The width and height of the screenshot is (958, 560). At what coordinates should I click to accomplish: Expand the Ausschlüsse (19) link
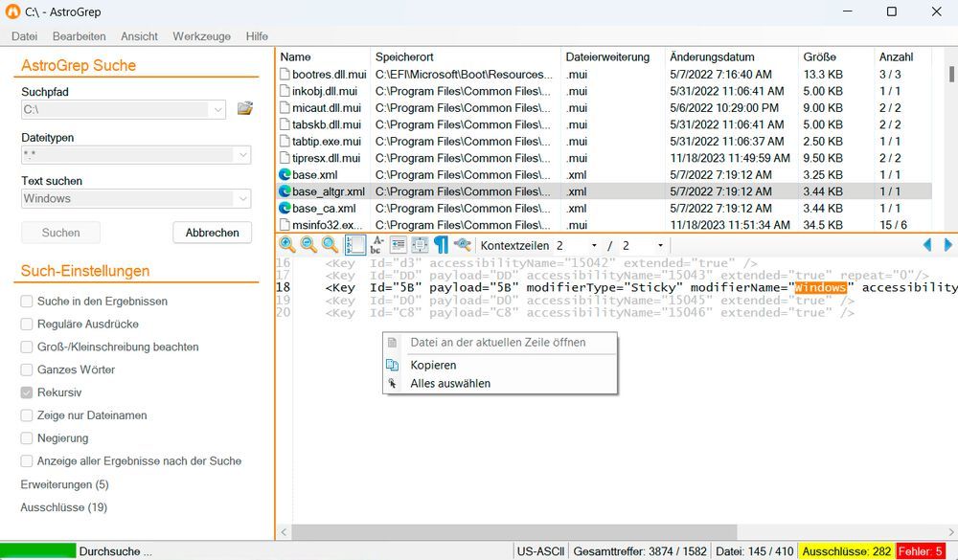(x=63, y=507)
